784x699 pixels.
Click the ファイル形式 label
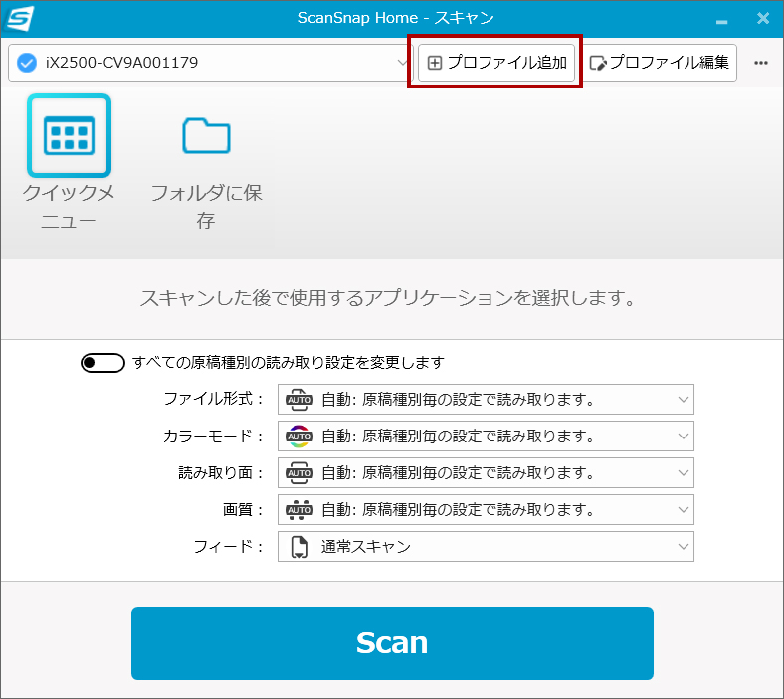pyautogui.click(x=214, y=399)
